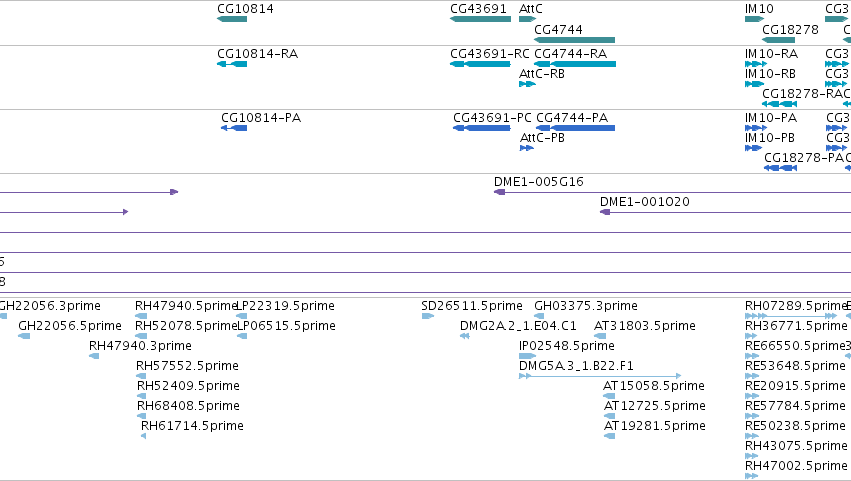Select the RH47940.5prime EST label

186,306
